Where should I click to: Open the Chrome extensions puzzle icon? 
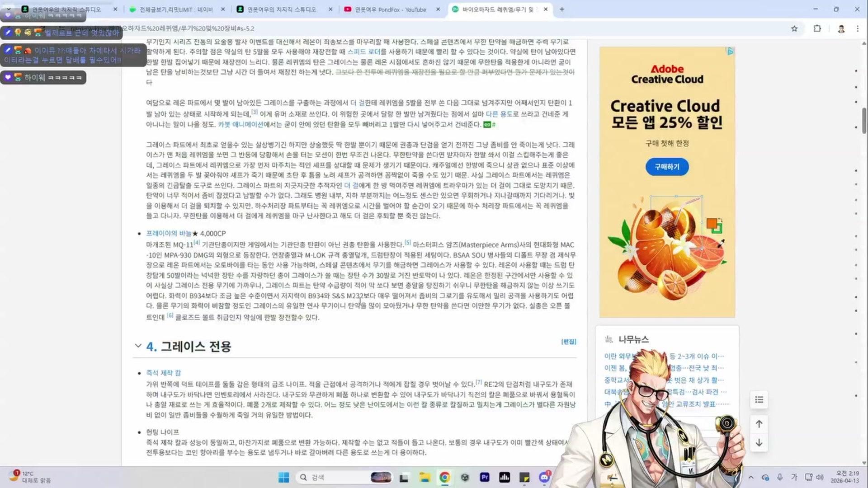click(x=817, y=28)
